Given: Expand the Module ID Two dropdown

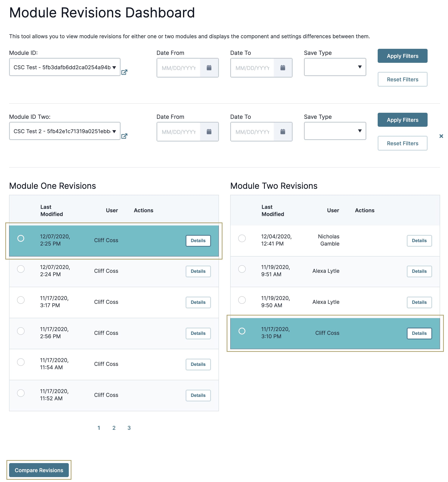Looking at the screenshot, I should point(65,131).
